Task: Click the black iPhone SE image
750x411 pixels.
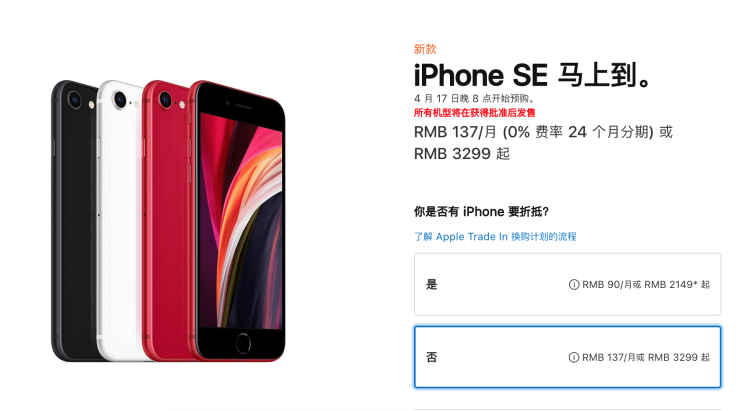Action: pyautogui.click(x=74, y=220)
